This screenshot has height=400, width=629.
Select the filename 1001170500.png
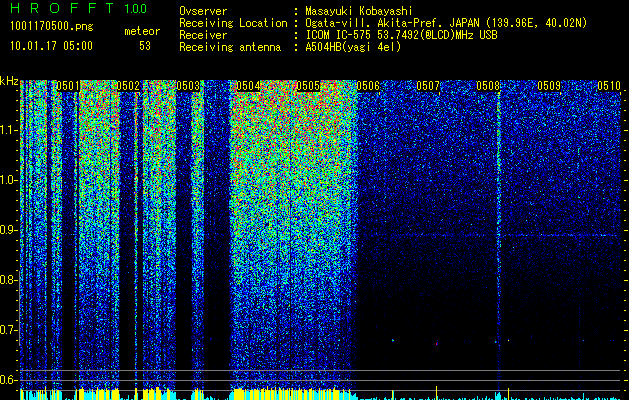pos(52,27)
